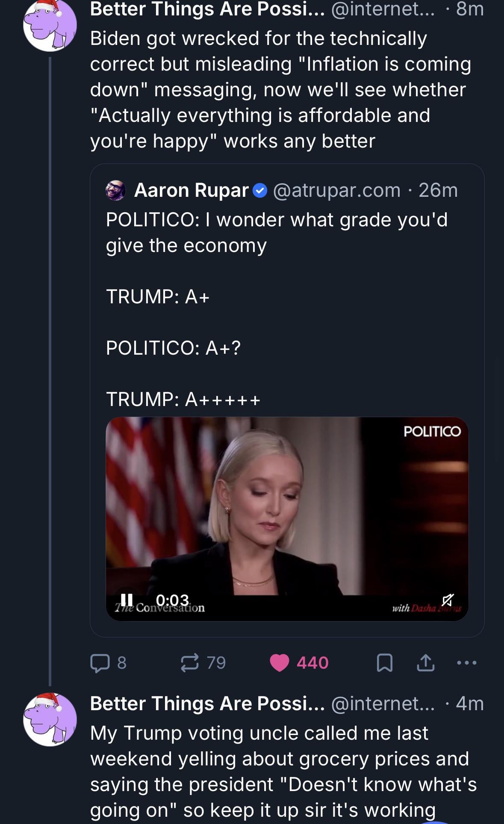Open the second purple hippo avatar
504x824 pixels.
(x=50, y=720)
